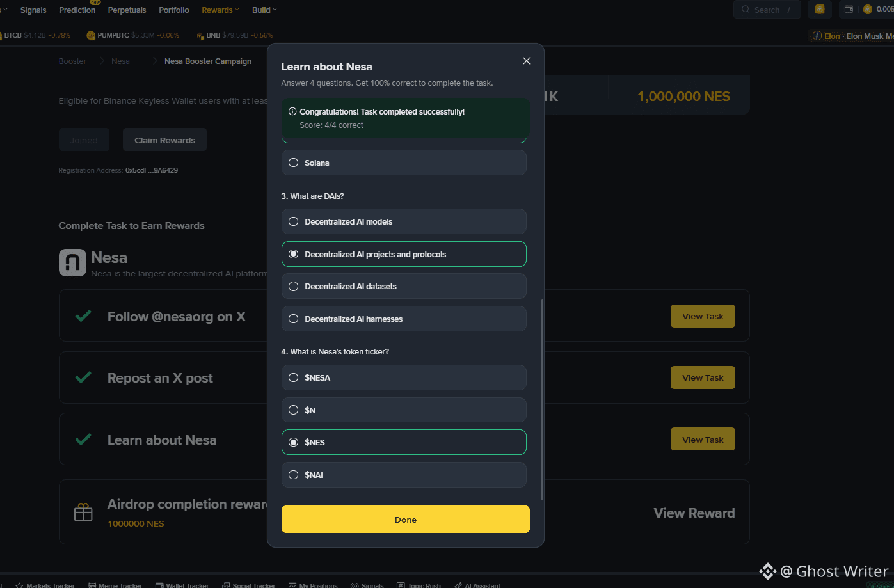Open the wallet icon in the top bar

point(849,10)
